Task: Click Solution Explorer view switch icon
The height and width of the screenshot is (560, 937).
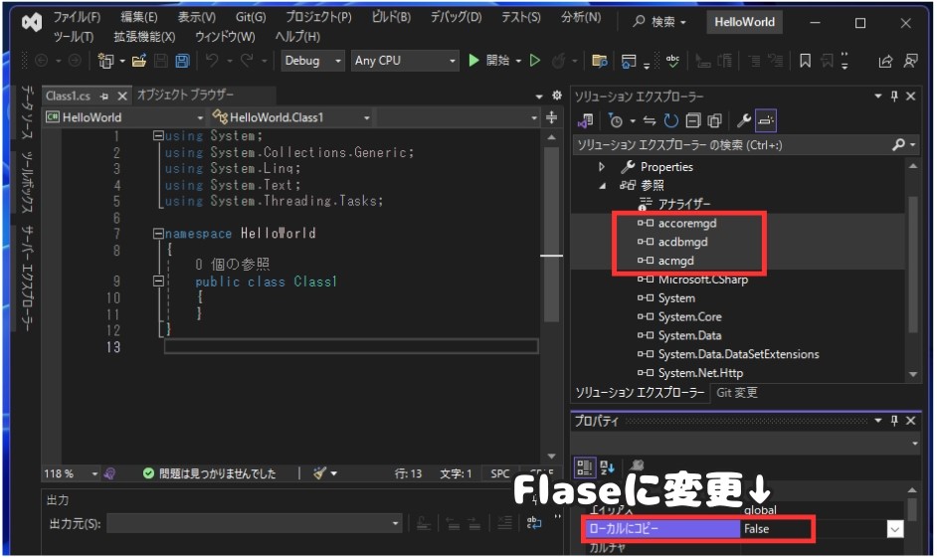Action: (585, 121)
